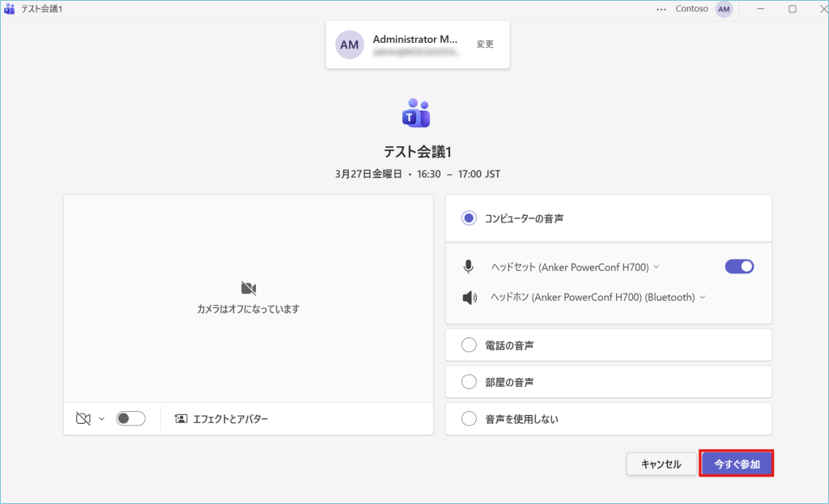This screenshot has height=504, width=829.
Task: Click the microphone icon beside headset device
Action: [469, 267]
